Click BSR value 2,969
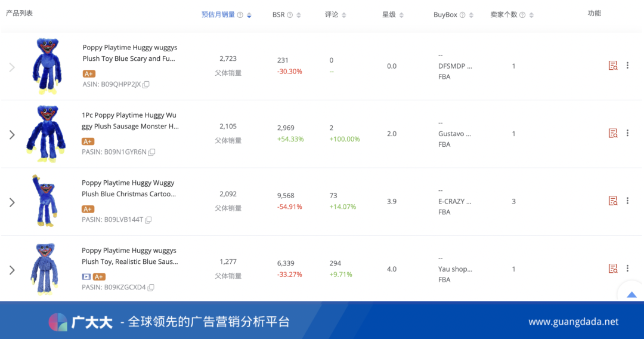 [x=286, y=128]
